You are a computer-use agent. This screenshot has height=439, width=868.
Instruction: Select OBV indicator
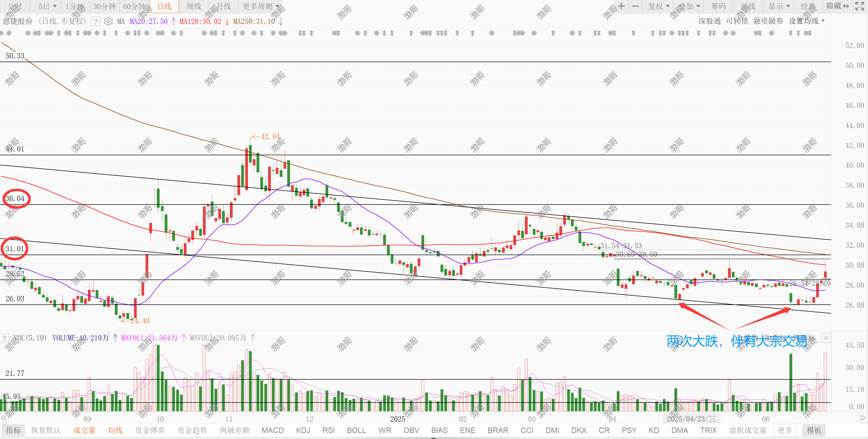[x=411, y=430]
